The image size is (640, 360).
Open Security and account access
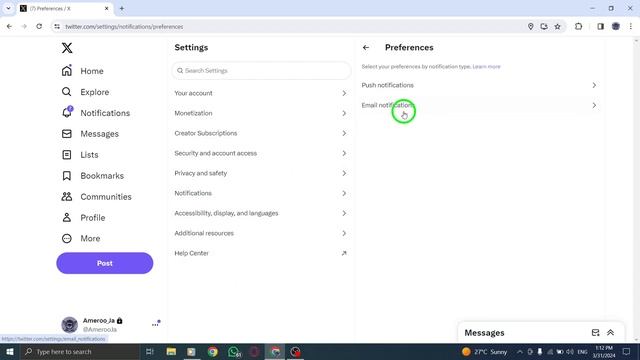[260, 153]
